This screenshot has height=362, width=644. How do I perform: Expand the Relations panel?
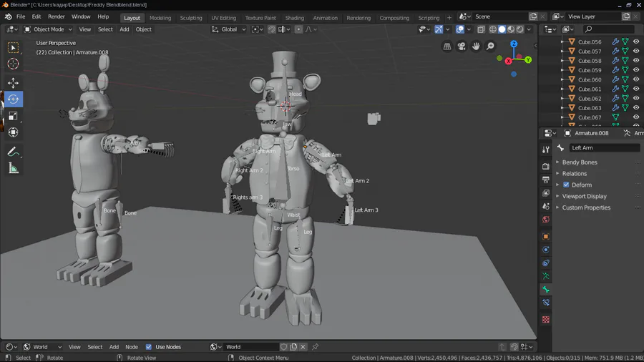tap(574, 174)
